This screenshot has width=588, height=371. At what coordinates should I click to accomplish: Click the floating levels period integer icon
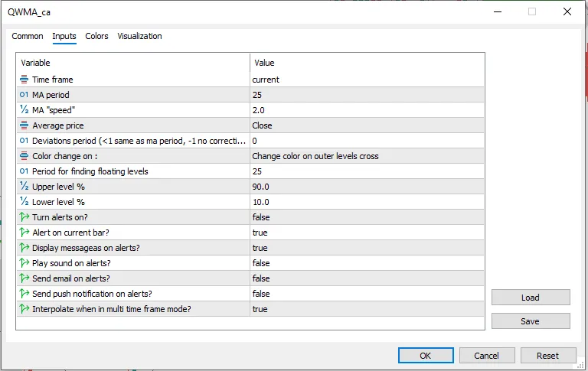tap(24, 171)
